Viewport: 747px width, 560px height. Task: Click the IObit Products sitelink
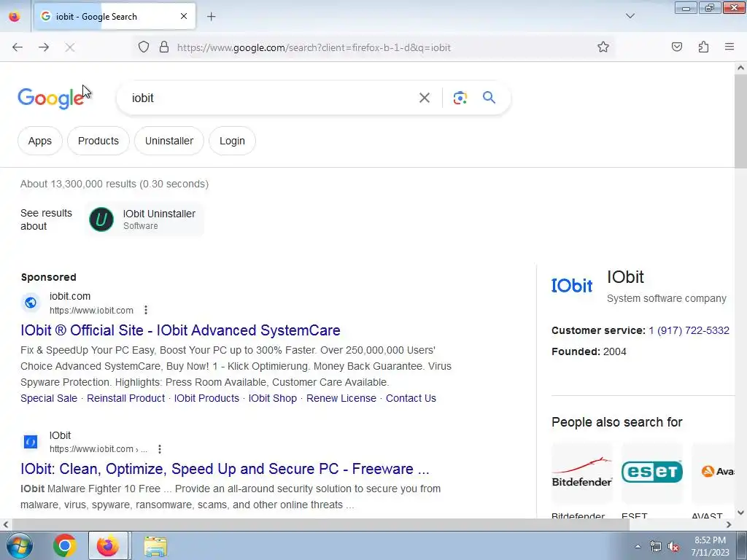pos(206,398)
